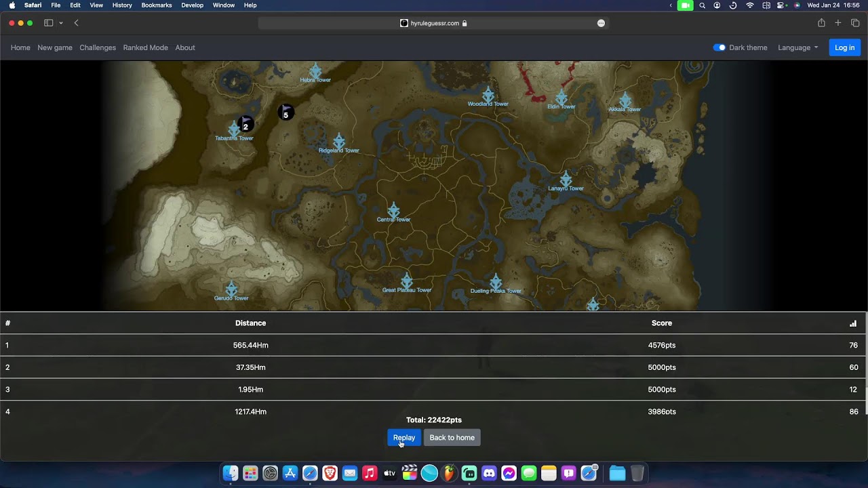Click the round 2 marker on map
This screenshot has width=868, height=488.
(x=246, y=124)
